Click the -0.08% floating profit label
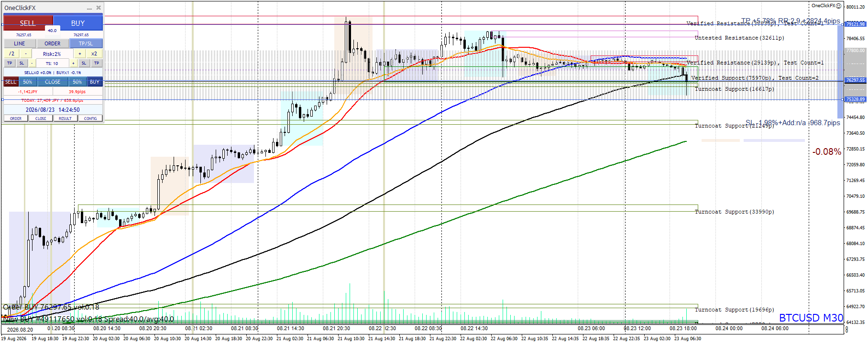This screenshot has height=344, width=868. pyautogui.click(x=826, y=152)
